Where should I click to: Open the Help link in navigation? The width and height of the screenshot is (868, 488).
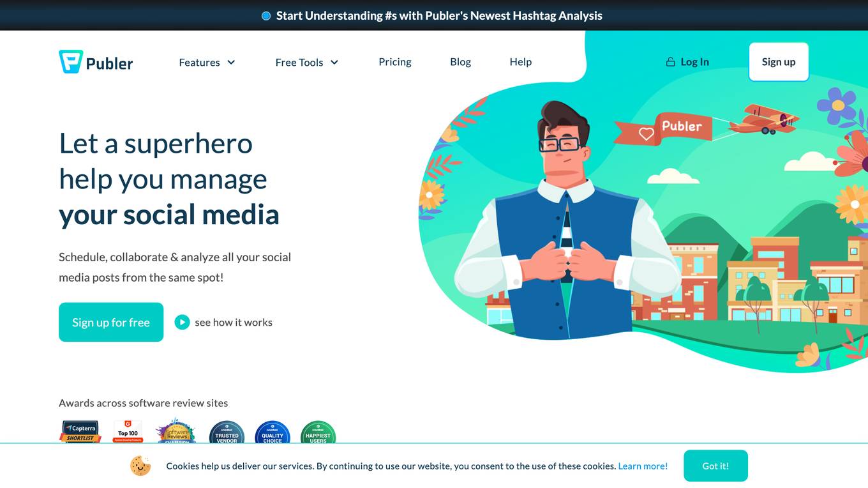click(x=520, y=62)
